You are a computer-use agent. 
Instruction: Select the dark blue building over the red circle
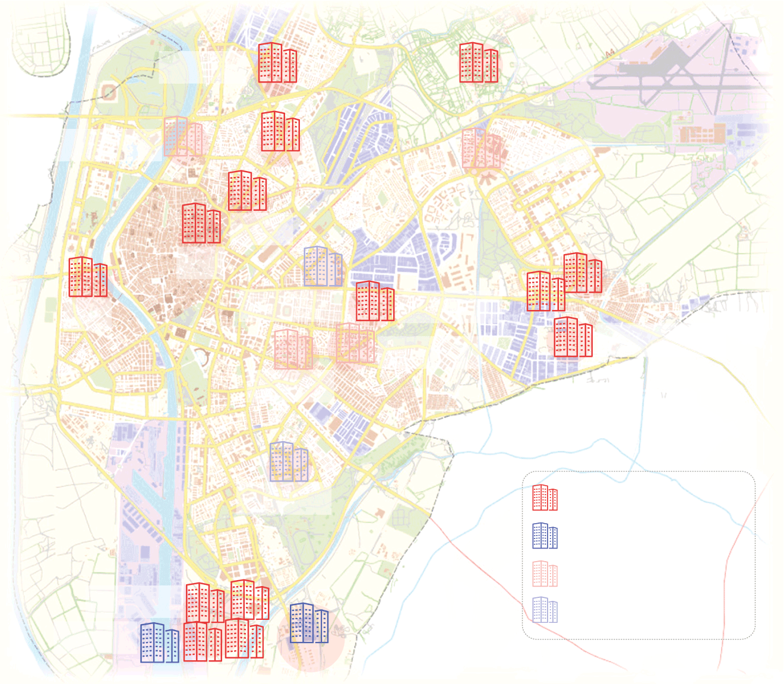(309, 623)
